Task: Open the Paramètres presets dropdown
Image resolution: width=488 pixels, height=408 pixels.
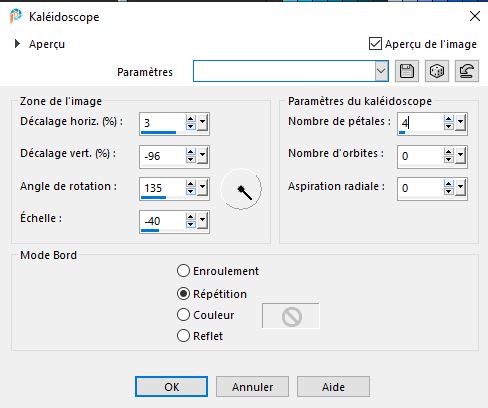Action: tap(381, 71)
